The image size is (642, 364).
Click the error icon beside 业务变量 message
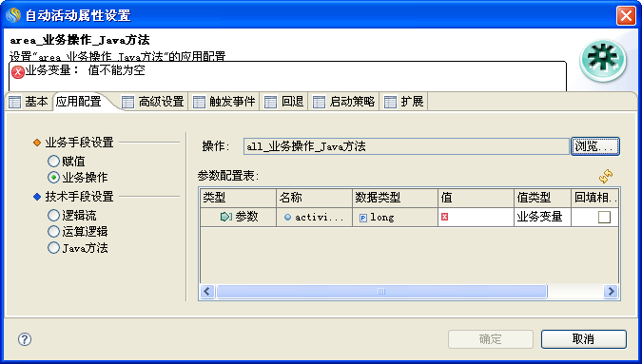click(x=18, y=72)
